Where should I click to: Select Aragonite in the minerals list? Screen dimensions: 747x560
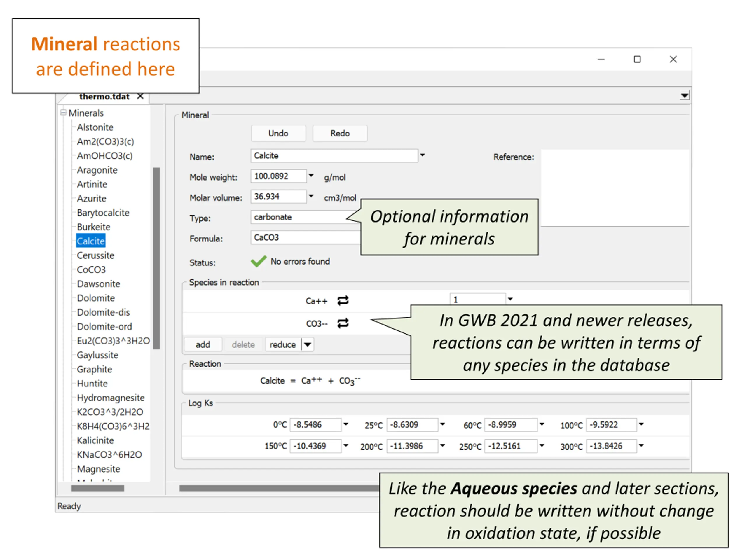tap(97, 170)
